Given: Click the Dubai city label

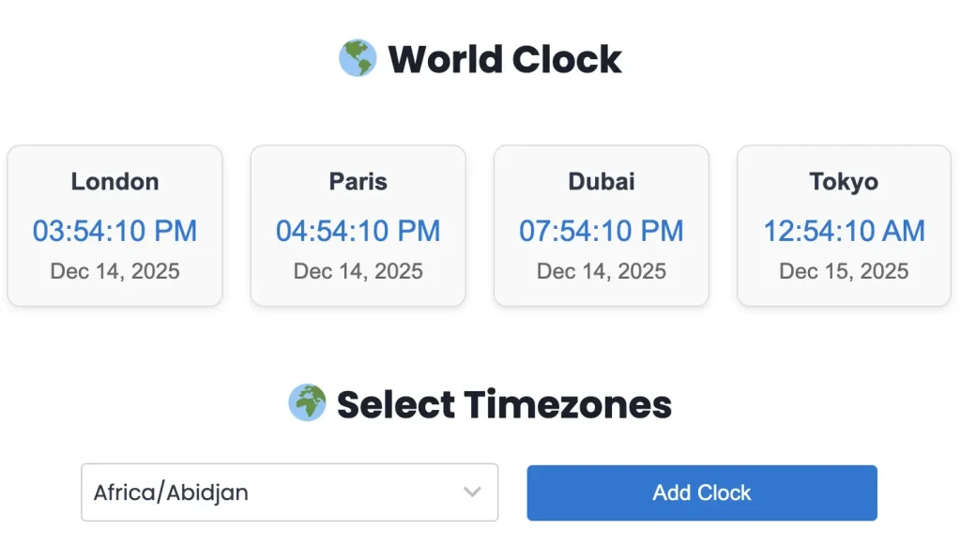Looking at the screenshot, I should click(x=601, y=181).
